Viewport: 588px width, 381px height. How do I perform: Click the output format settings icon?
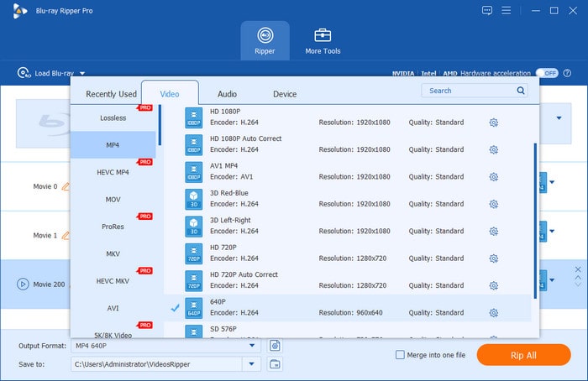275,345
